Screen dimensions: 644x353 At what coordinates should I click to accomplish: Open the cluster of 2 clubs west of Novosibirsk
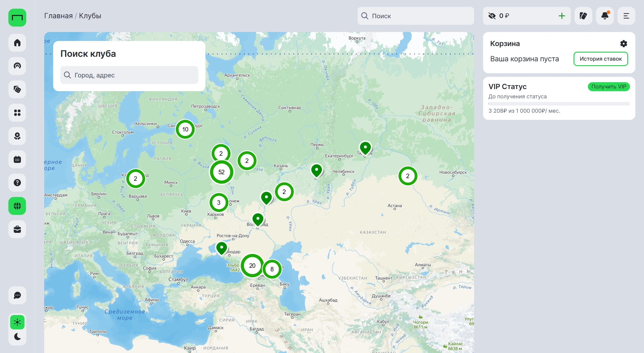(x=408, y=176)
